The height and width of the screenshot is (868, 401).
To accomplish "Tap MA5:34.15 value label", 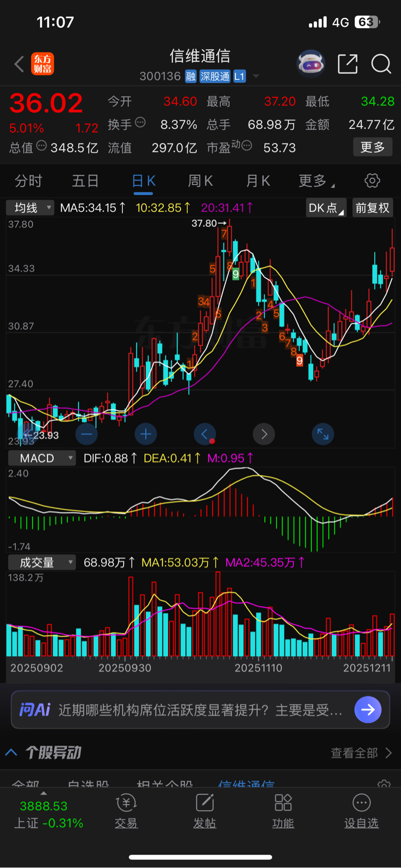I will 93,208.
